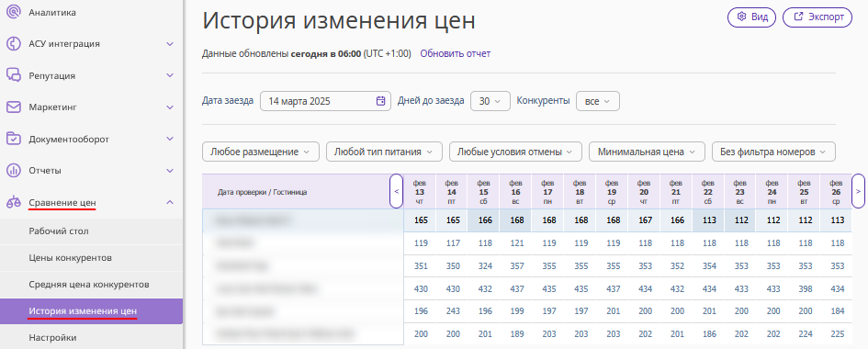
Task: Click the Вид button
Action: pos(751,17)
